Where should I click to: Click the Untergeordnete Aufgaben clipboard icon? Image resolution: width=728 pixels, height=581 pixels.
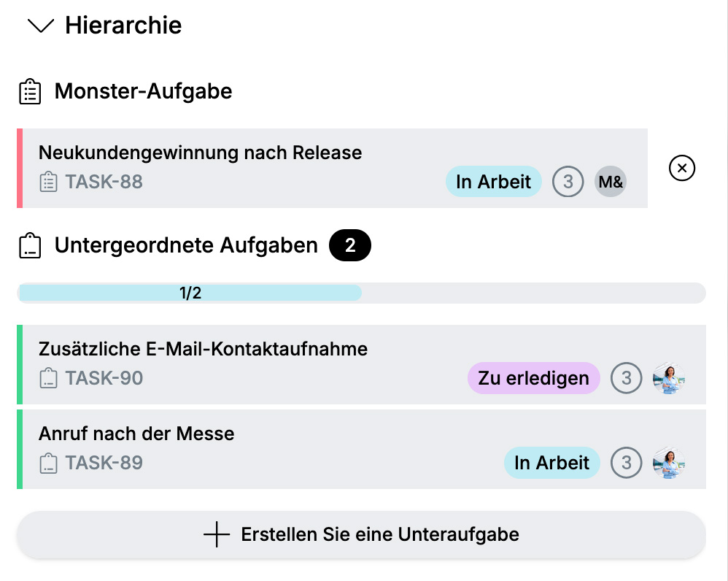30,245
